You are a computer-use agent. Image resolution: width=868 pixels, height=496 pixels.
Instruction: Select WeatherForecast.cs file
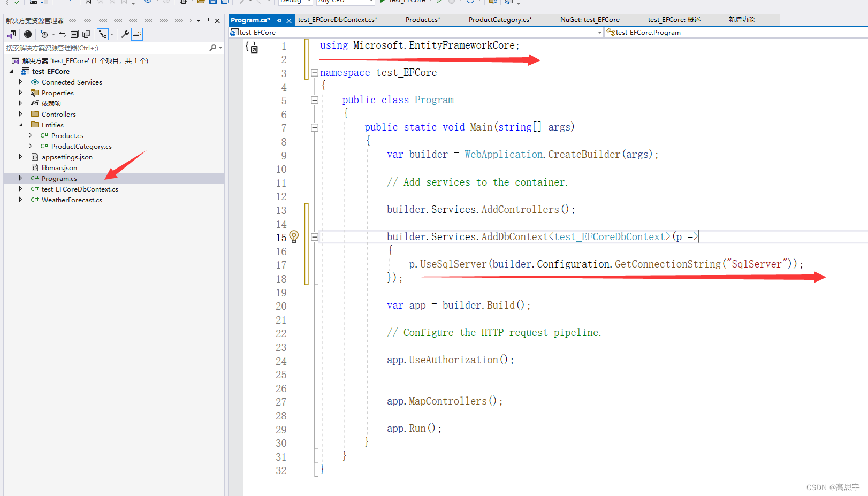[72, 200]
